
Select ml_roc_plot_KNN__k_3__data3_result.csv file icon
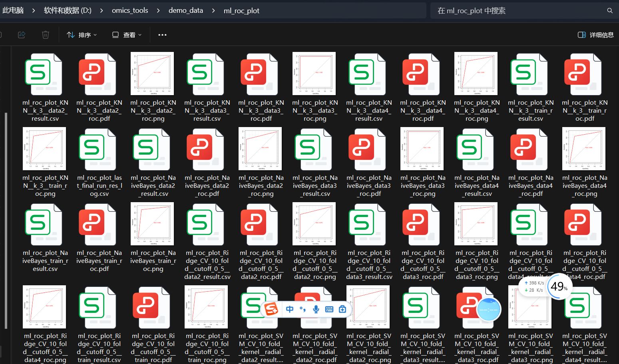[x=206, y=74]
